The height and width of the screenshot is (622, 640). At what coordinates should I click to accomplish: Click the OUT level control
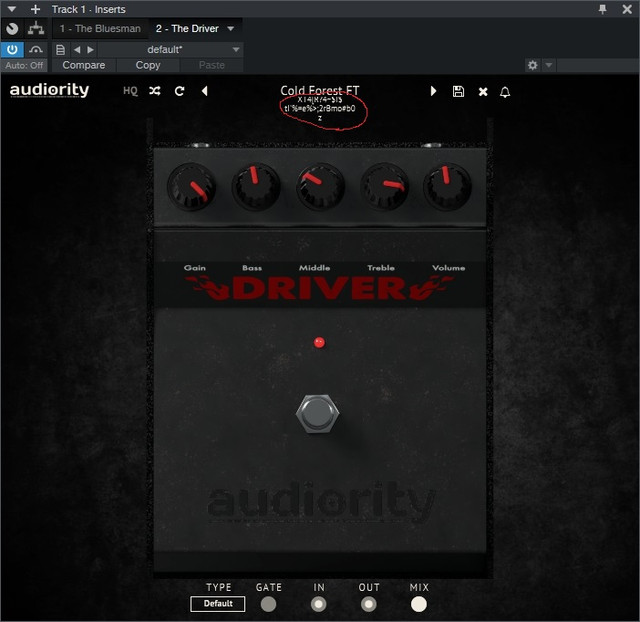(x=369, y=604)
